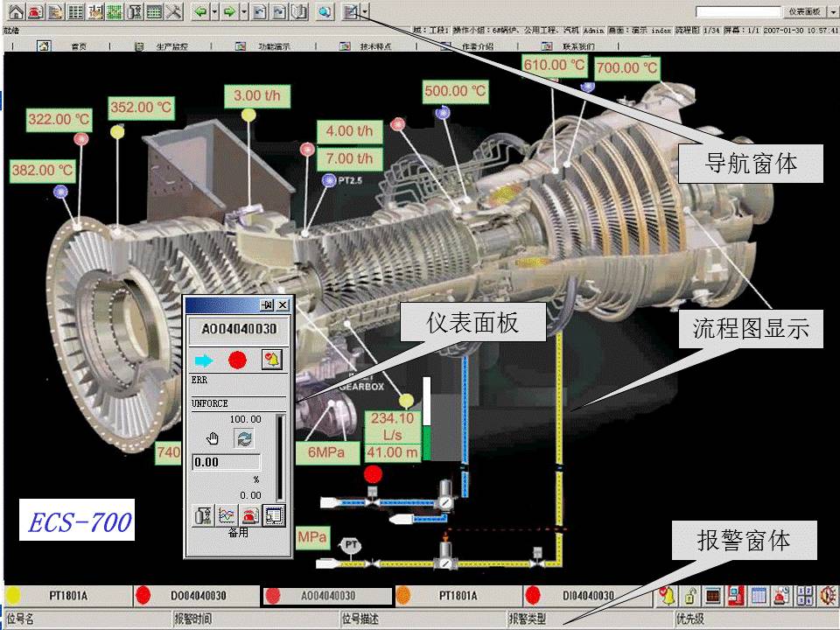Image resolution: width=840 pixels, height=630 pixels.
Task: Toggle manual mode with the hand icon
Action: pyautogui.click(x=212, y=439)
